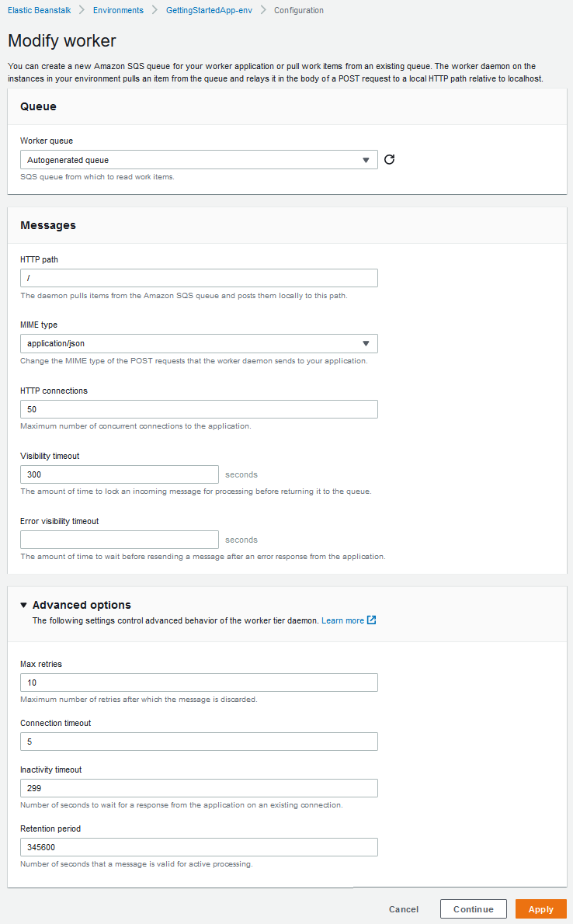The width and height of the screenshot is (573, 924).
Task: Click the Error visibility timeout field
Action: pyautogui.click(x=119, y=539)
